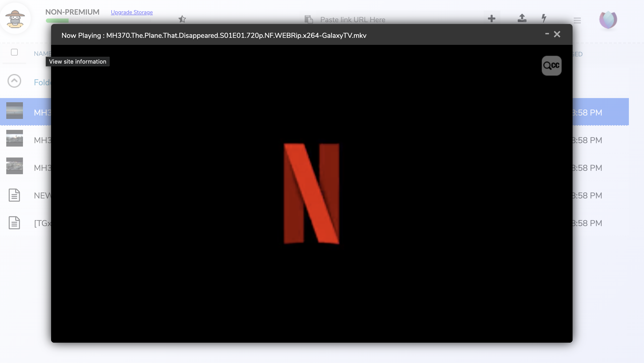Click the Now Playing file title text
The height and width of the screenshot is (363, 644).
point(214,35)
